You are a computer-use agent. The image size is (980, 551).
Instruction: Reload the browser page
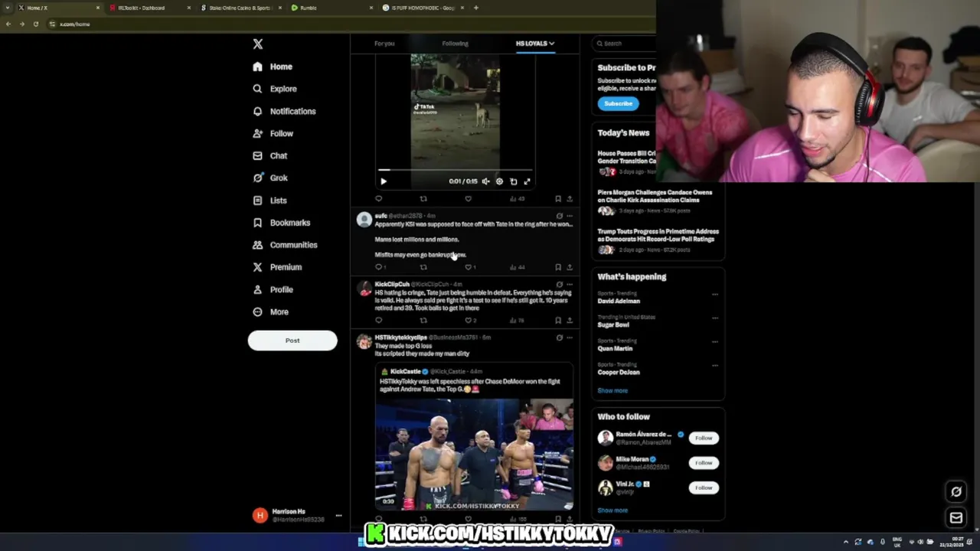(35, 24)
